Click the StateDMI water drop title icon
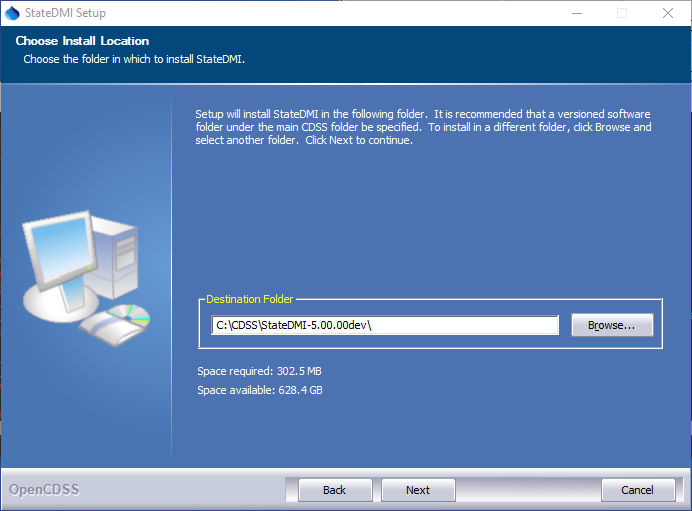This screenshot has width=692, height=511. (12, 13)
